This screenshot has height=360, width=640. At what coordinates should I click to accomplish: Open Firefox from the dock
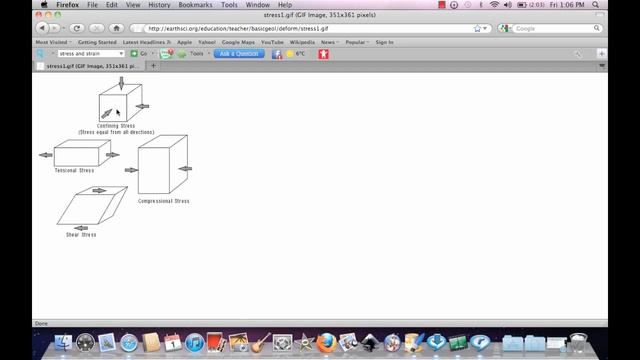click(x=327, y=343)
